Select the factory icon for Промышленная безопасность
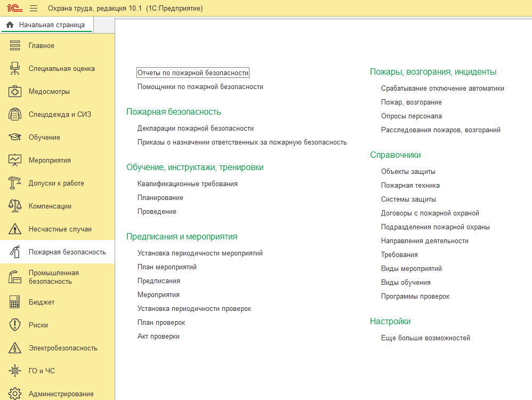532x400 pixels. (14, 277)
